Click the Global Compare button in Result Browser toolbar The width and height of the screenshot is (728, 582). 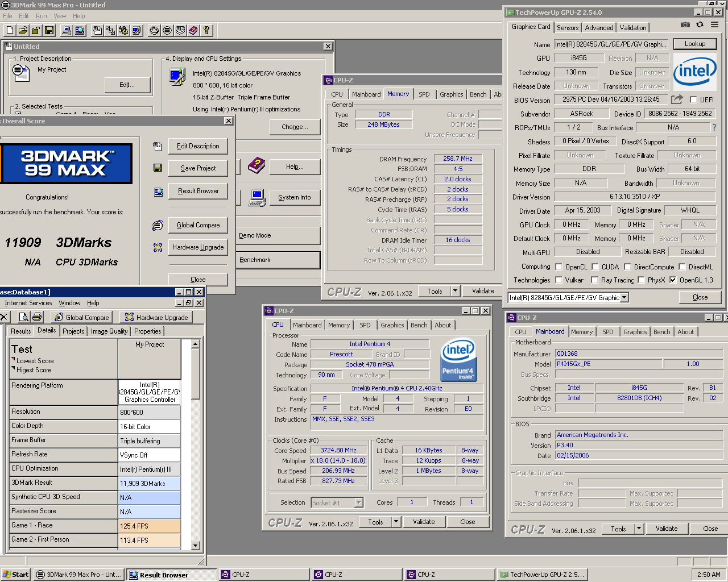(81, 317)
